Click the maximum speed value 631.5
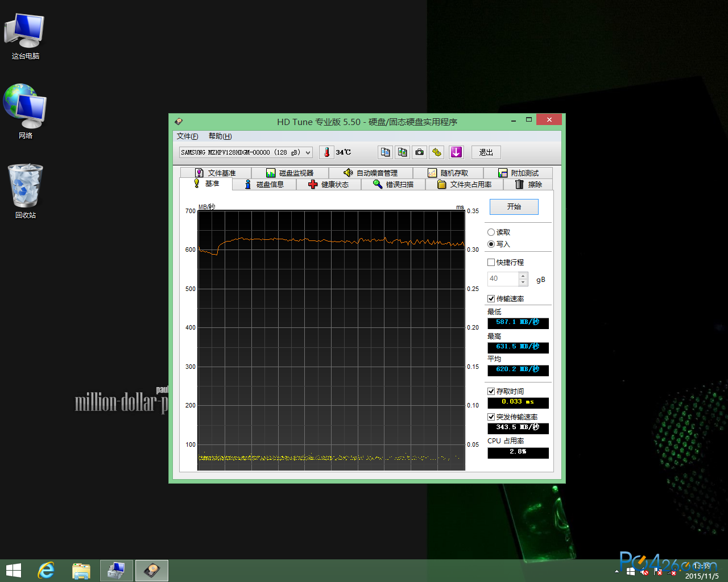728x582 pixels. (x=518, y=347)
